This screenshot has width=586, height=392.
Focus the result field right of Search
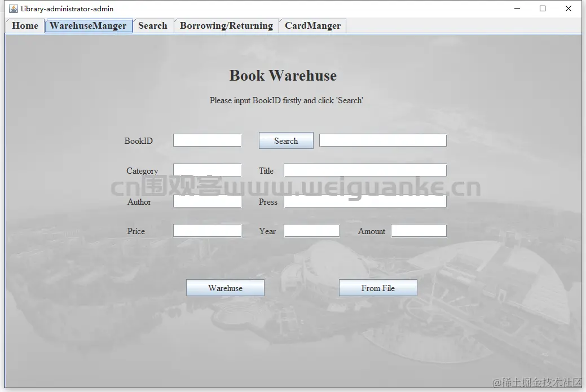(x=383, y=140)
